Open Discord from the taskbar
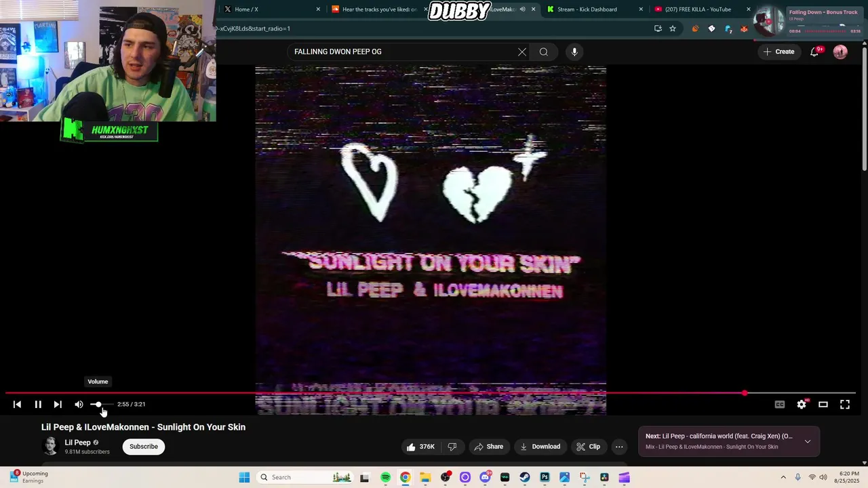Screen dimensions: 868x488 485,478
